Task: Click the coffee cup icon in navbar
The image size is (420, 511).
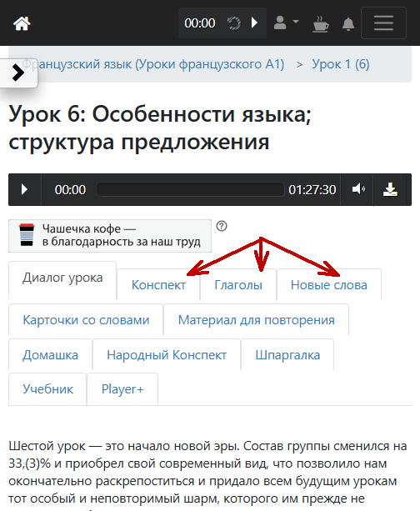Action: pos(321,24)
